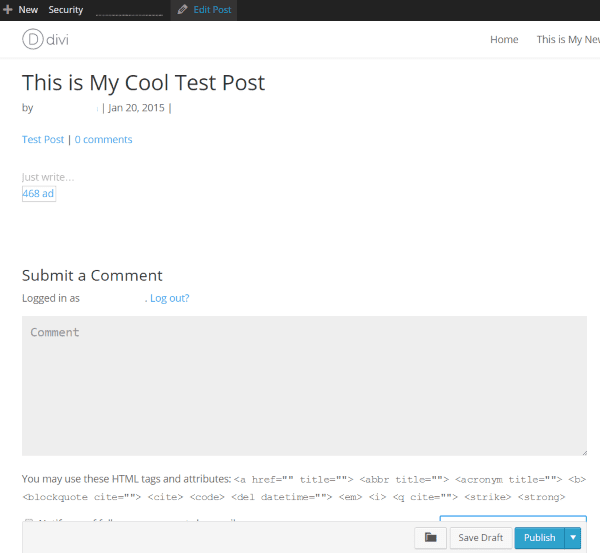Jump to the 0 comments link
Image resolution: width=600 pixels, height=553 pixels.
pos(103,139)
